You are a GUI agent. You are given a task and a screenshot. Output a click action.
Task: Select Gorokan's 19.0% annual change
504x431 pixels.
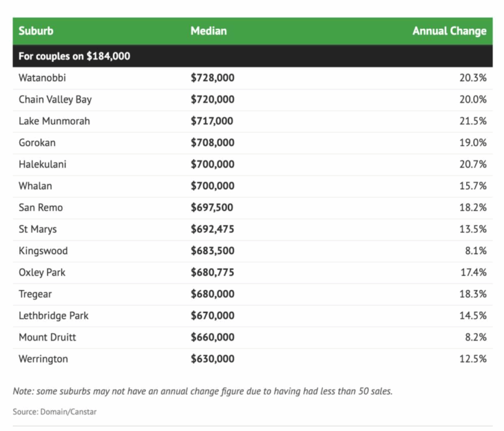[472, 143]
